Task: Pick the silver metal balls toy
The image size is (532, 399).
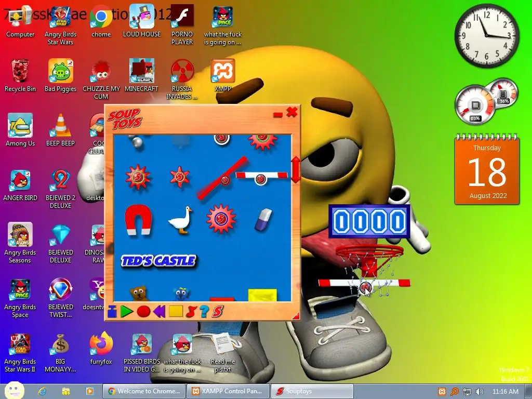Action: [x=137, y=142]
